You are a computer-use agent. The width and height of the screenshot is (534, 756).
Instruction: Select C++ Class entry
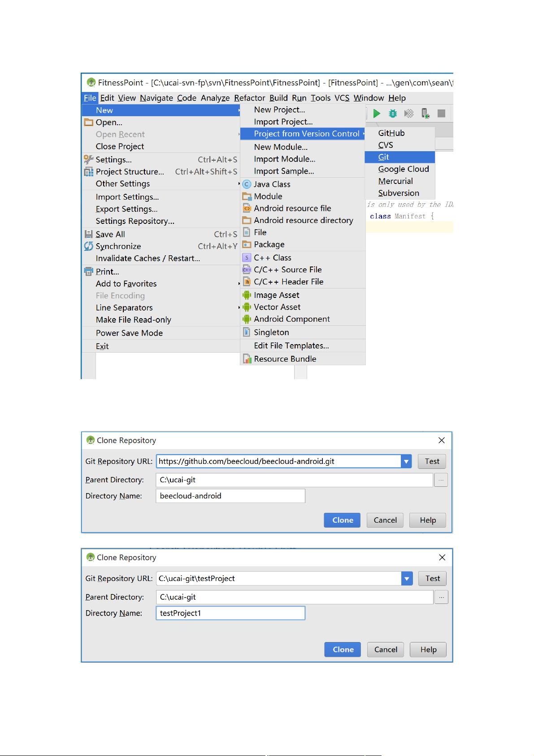coord(303,258)
